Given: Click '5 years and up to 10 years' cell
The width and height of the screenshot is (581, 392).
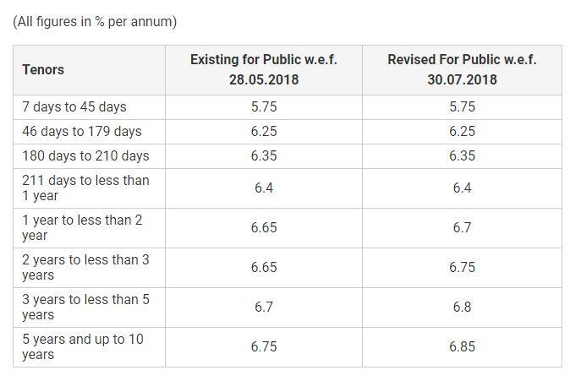Looking at the screenshot, I should pos(83,347).
